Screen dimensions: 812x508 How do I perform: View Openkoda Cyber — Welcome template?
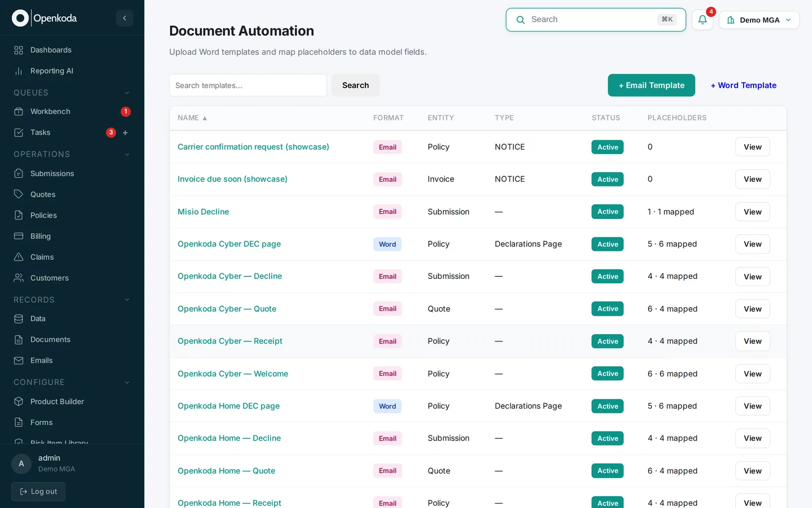(x=753, y=374)
